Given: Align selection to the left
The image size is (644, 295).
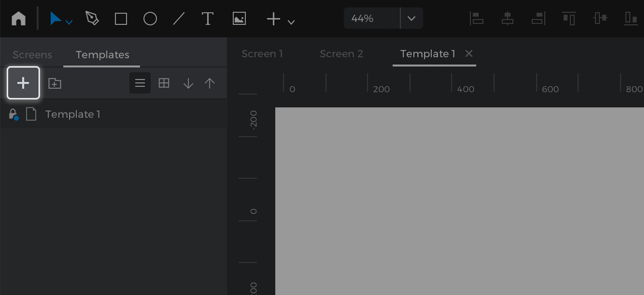Looking at the screenshot, I should click(x=476, y=18).
